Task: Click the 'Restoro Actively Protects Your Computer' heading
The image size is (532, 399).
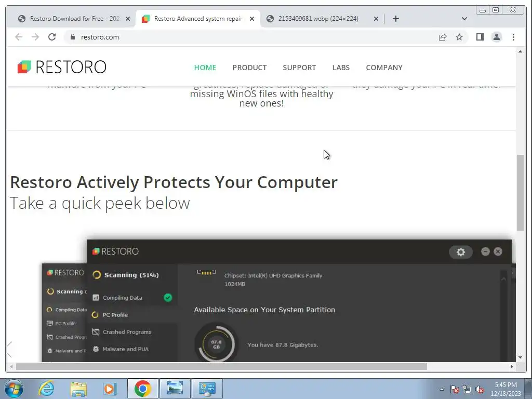Action: point(174,182)
